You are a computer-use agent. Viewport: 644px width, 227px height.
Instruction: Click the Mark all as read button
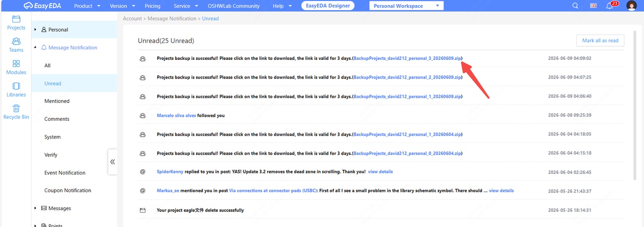pyautogui.click(x=600, y=41)
